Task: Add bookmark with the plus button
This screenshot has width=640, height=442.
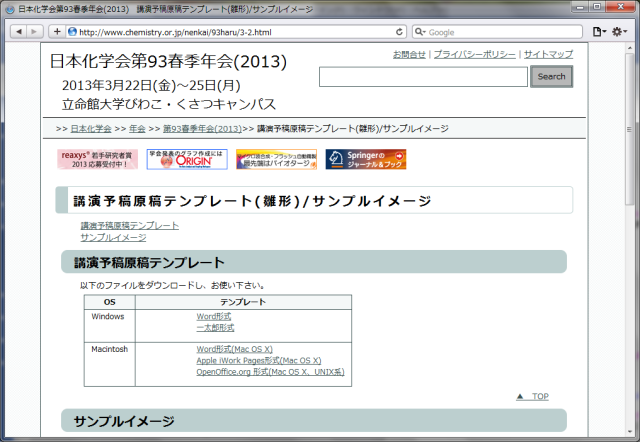Action: coord(57,31)
